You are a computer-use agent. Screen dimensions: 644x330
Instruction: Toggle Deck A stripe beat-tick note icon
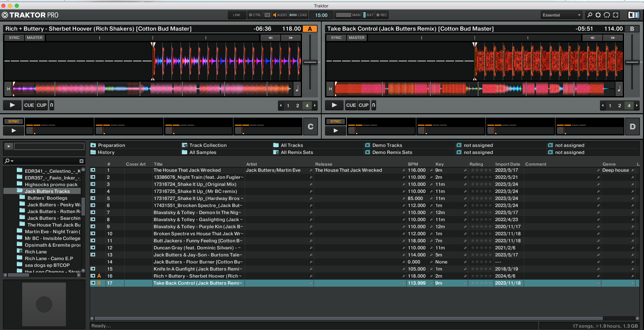tap(297, 89)
